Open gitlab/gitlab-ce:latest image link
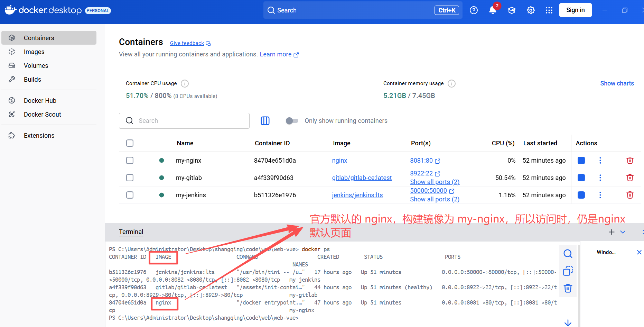The image size is (644, 327). 362,178
